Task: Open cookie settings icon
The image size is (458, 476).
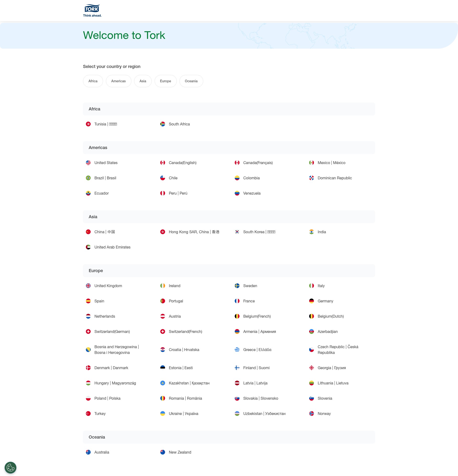Action: click(10, 467)
